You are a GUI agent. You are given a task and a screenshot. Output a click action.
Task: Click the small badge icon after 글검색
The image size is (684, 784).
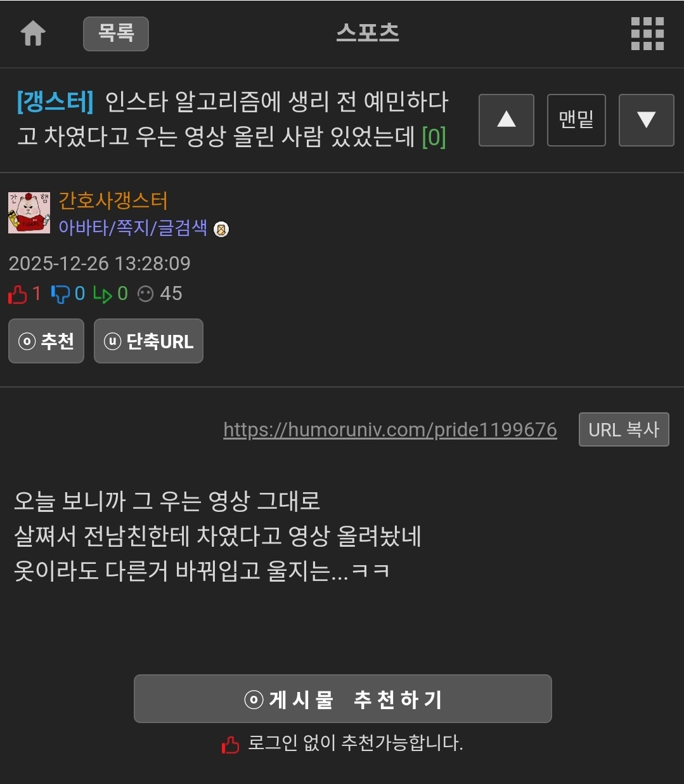click(221, 229)
